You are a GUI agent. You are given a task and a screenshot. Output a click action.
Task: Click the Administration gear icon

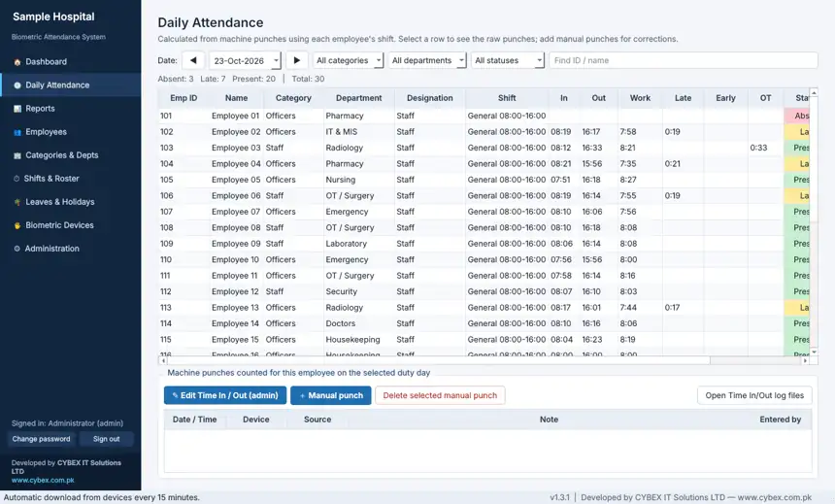[x=17, y=249]
